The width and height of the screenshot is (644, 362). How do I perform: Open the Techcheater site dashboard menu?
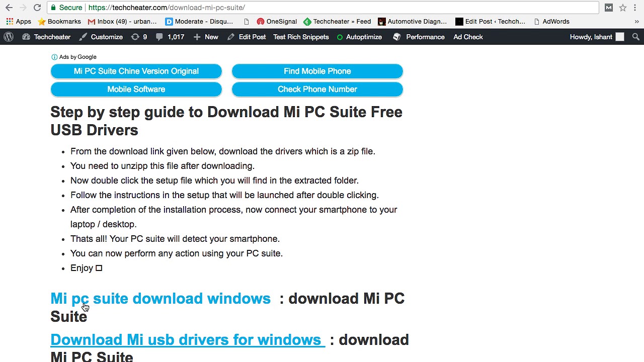46,37
